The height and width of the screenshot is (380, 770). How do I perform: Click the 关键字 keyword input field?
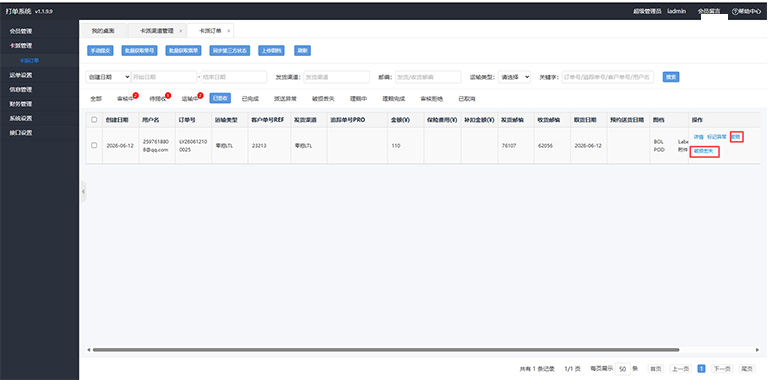pos(608,77)
